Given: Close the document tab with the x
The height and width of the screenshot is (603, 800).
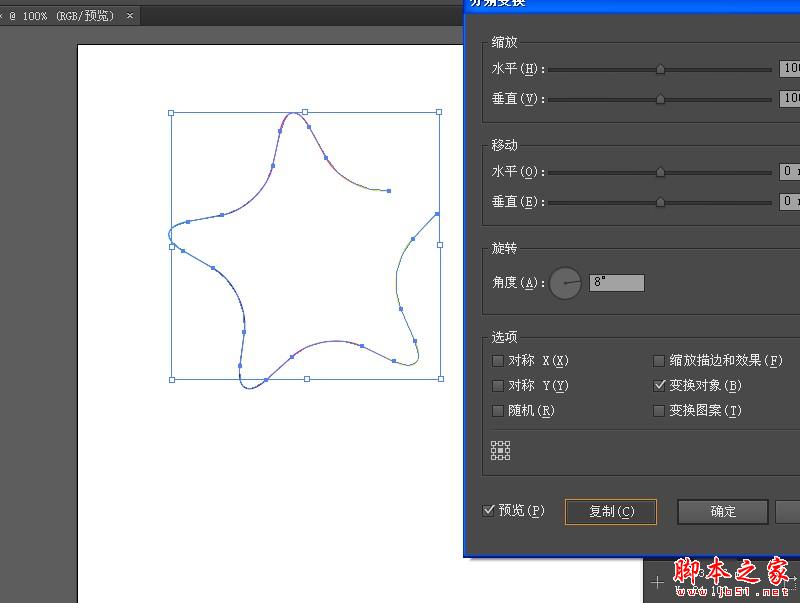Looking at the screenshot, I should click(x=130, y=16).
